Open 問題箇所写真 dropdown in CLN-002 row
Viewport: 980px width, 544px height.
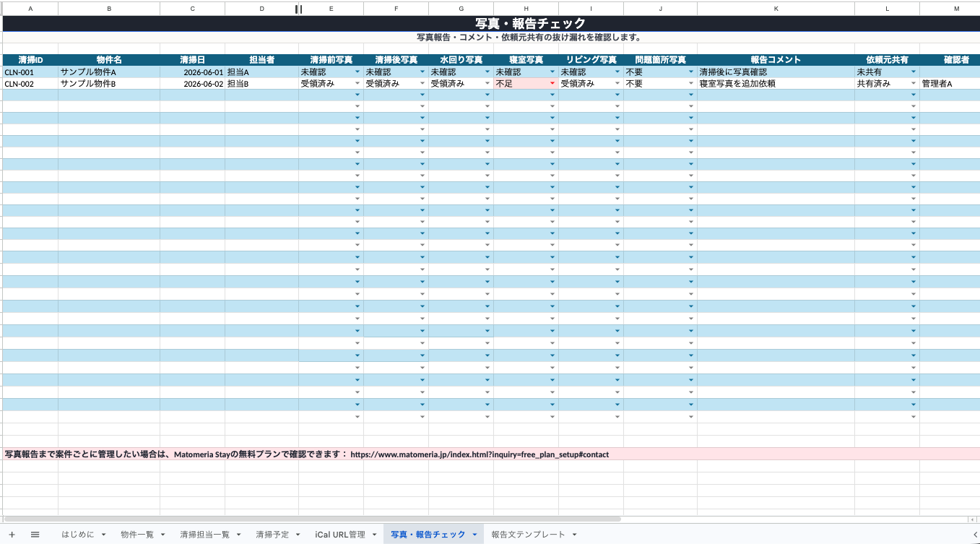pyautogui.click(x=691, y=84)
